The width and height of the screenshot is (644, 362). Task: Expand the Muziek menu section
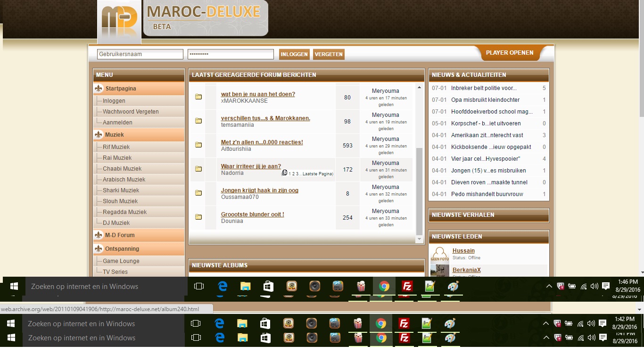point(115,135)
